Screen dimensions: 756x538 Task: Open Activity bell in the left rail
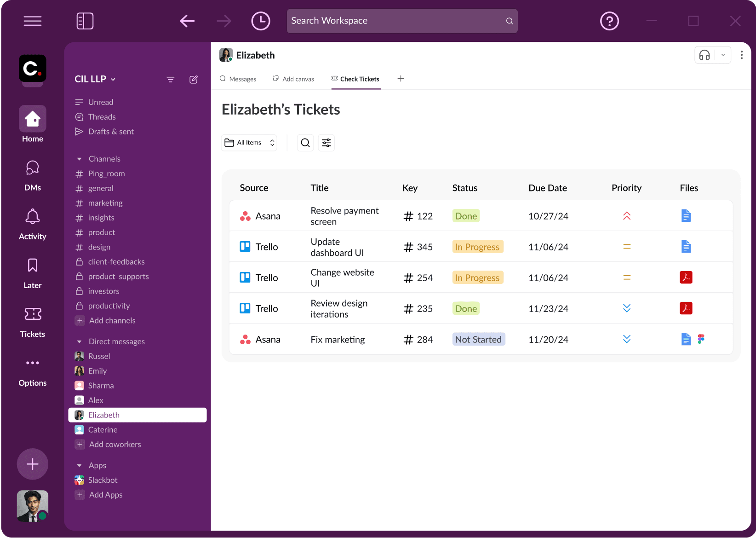[33, 224]
